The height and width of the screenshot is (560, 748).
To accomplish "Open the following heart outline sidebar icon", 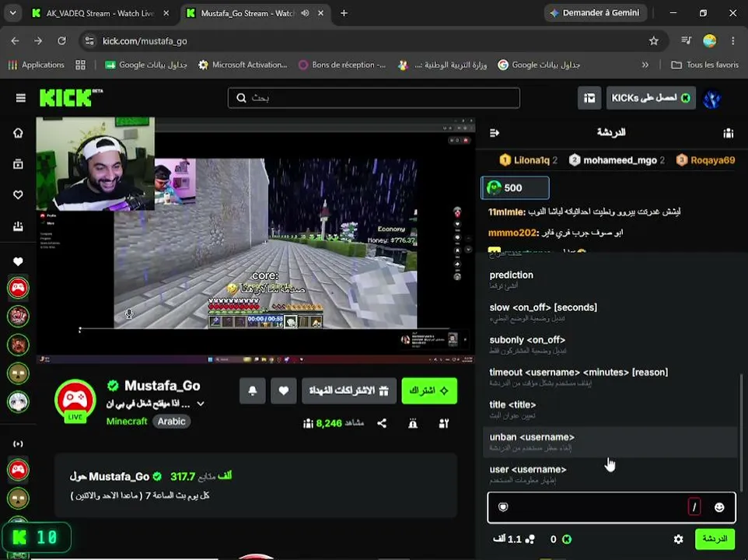I will click(18, 194).
